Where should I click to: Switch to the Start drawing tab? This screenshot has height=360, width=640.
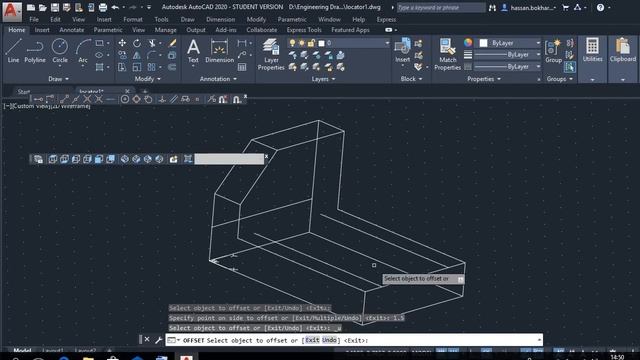[x=24, y=91]
